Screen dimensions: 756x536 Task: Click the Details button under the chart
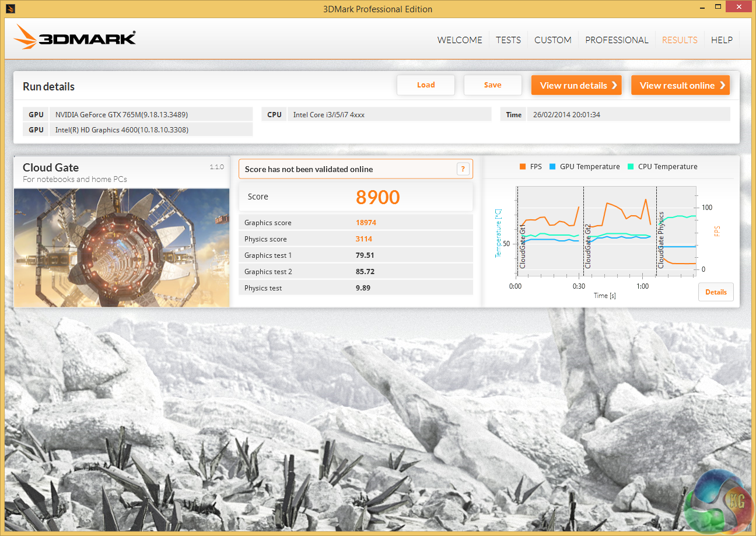(x=716, y=292)
